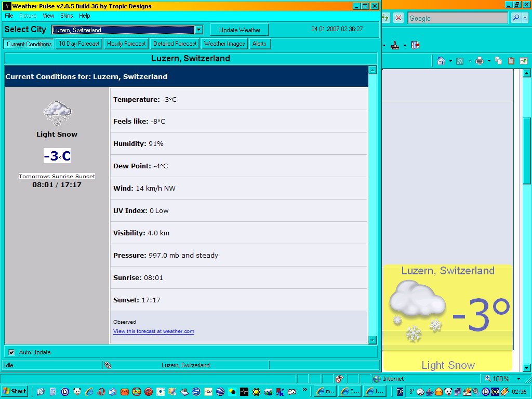Screen dimensions: 532x399
Task: Open the RSS feeds dropdown arrow
Action: pyautogui.click(x=470, y=61)
